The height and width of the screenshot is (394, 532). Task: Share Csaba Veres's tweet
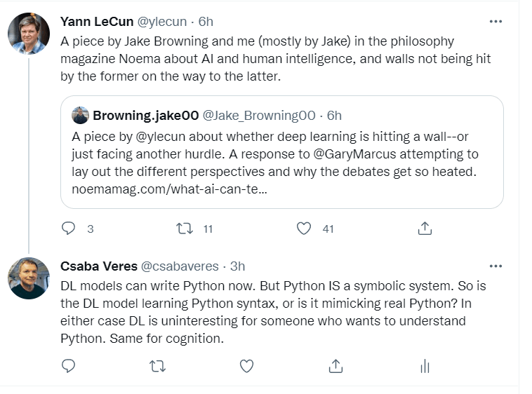(x=335, y=366)
